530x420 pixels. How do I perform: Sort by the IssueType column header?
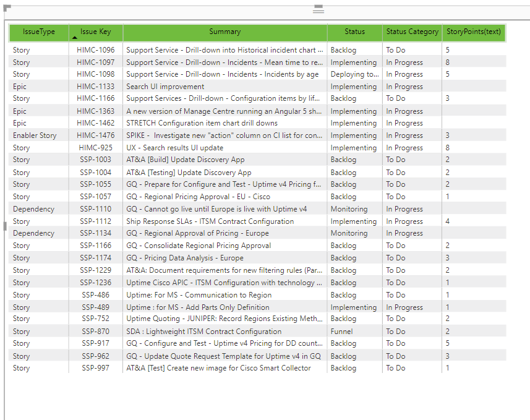tap(38, 32)
